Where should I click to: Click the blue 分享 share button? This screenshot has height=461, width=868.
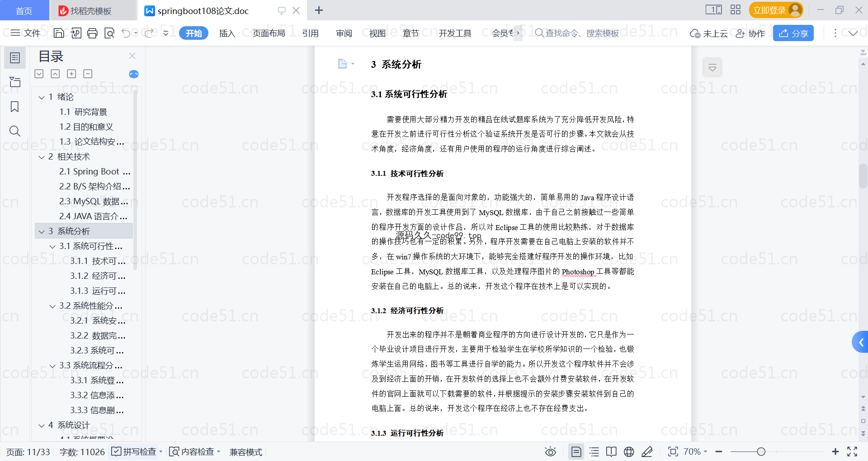(793, 33)
